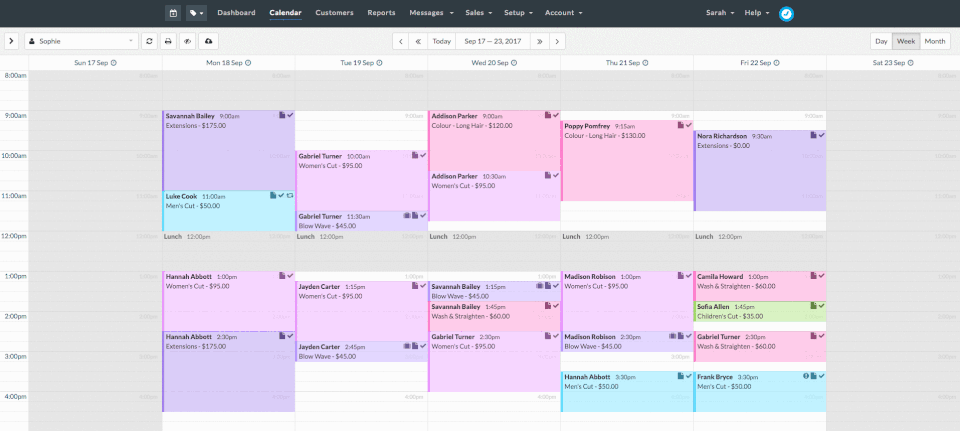Go to the previous day arrow
Image resolution: width=960 pixels, height=431 pixels.
pos(400,42)
